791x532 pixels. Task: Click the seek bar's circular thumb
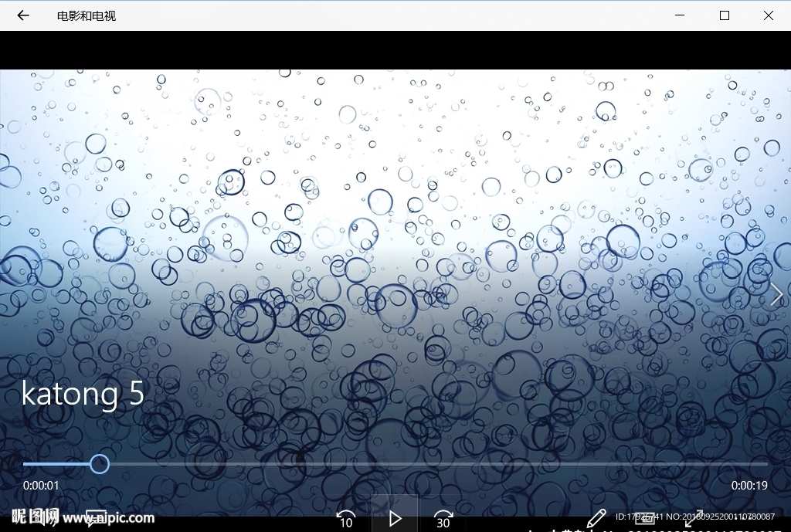point(100,464)
